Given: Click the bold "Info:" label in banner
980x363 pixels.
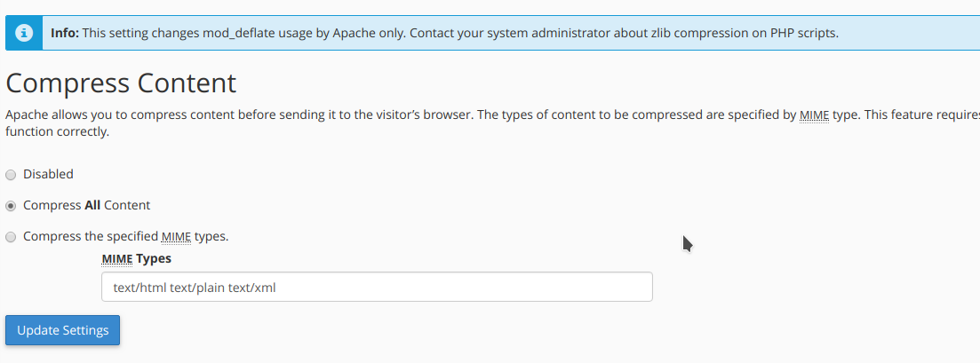Looking at the screenshot, I should coord(65,33).
